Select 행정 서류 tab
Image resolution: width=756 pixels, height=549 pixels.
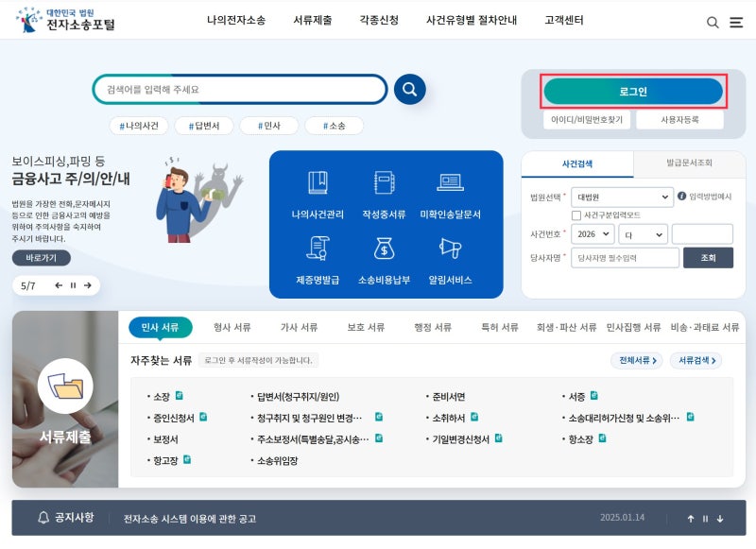433,327
